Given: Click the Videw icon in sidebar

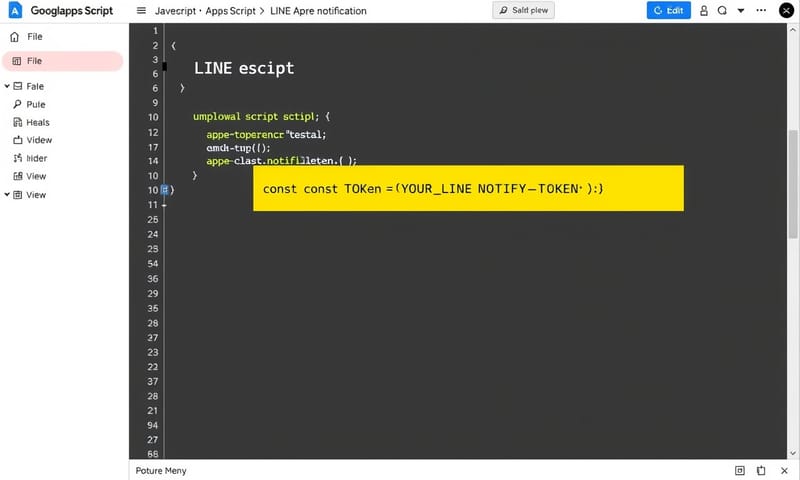Looking at the screenshot, I should 18,140.
